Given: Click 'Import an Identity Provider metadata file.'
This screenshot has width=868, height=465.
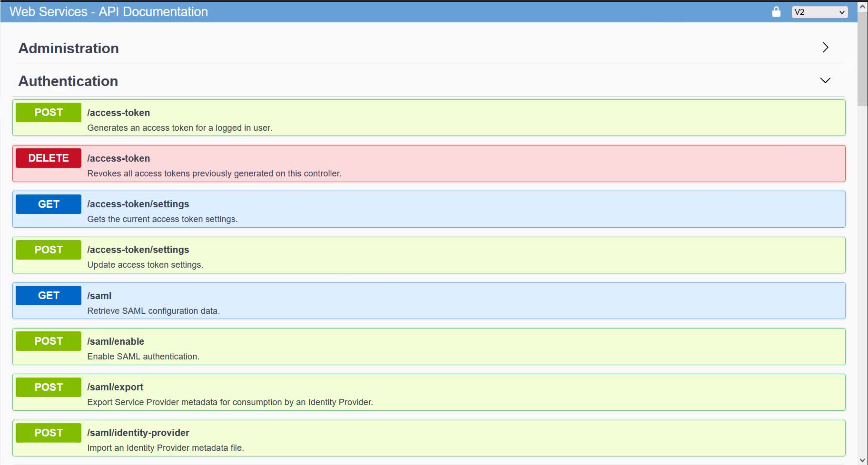Looking at the screenshot, I should click(x=166, y=448).
